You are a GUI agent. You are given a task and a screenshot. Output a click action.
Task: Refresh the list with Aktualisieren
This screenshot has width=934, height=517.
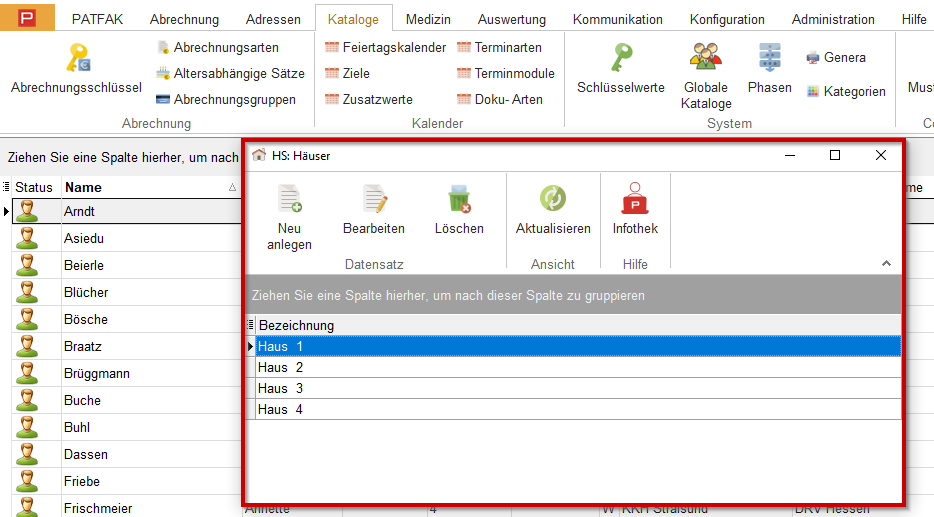click(553, 199)
